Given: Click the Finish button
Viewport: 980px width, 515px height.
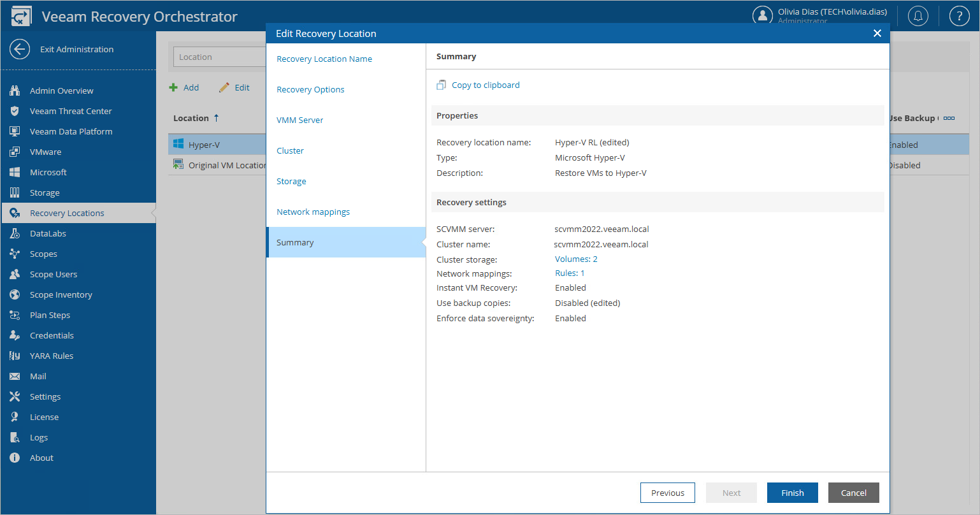Looking at the screenshot, I should tap(792, 493).
